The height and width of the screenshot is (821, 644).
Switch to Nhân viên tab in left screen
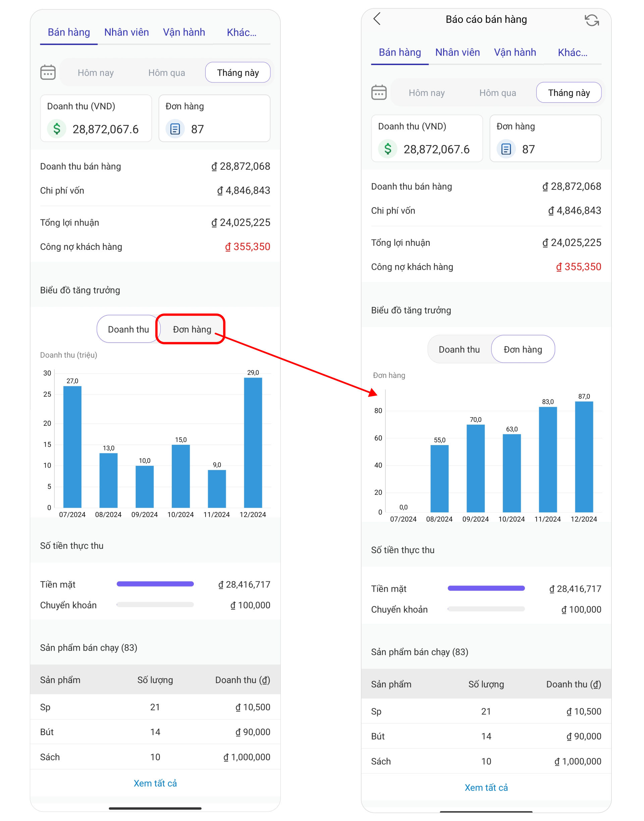127,33
